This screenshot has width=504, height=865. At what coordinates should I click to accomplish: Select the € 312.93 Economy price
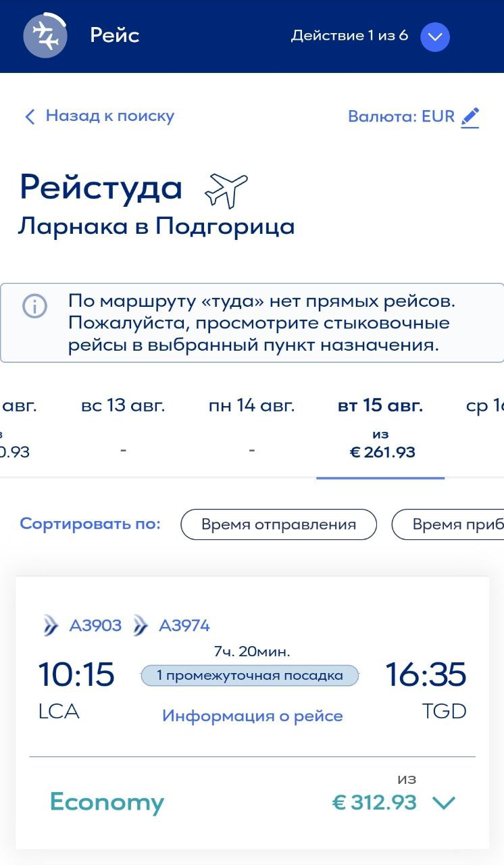coord(374,803)
